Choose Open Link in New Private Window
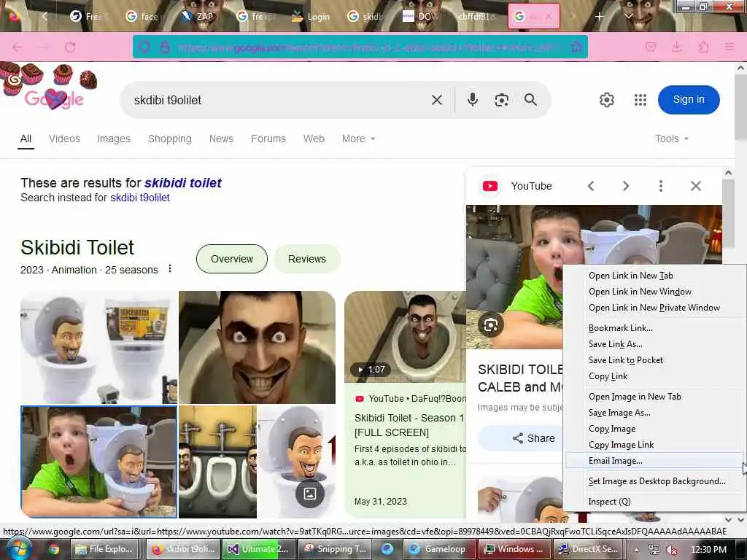 click(x=654, y=308)
